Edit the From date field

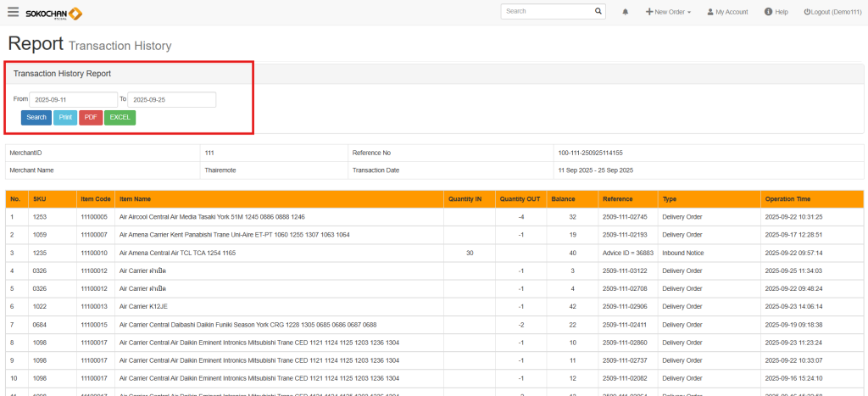[x=73, y=100]
